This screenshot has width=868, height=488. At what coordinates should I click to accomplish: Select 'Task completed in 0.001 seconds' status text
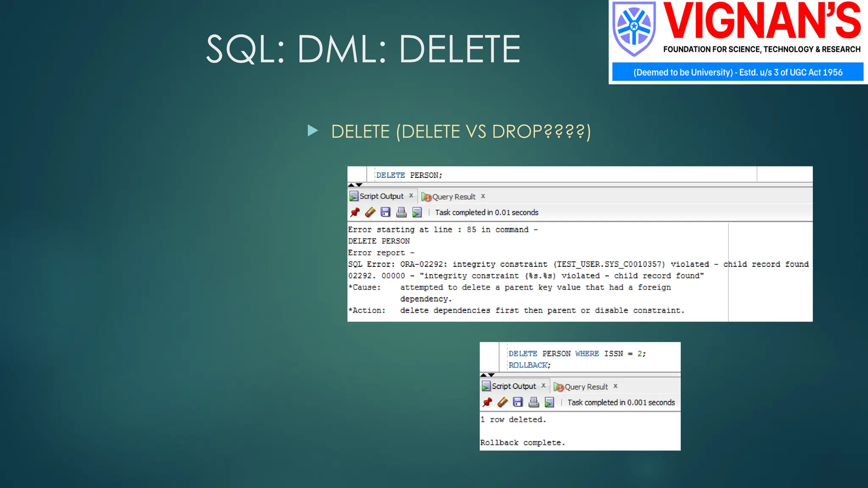[x=621, y=402]
